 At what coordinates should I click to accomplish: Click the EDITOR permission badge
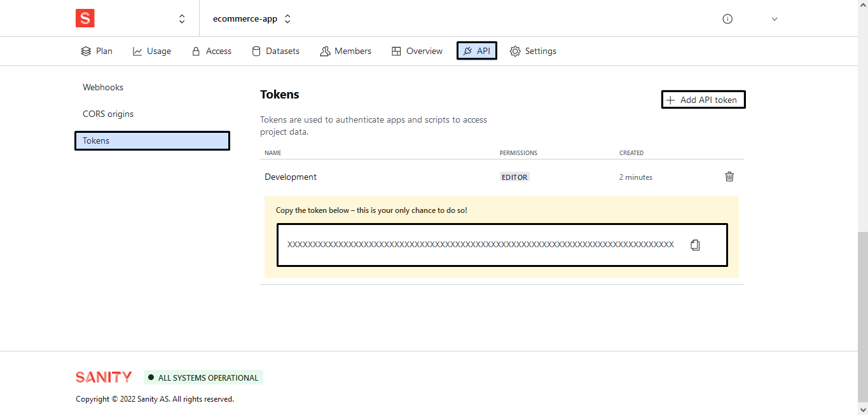tap(514, 177)
